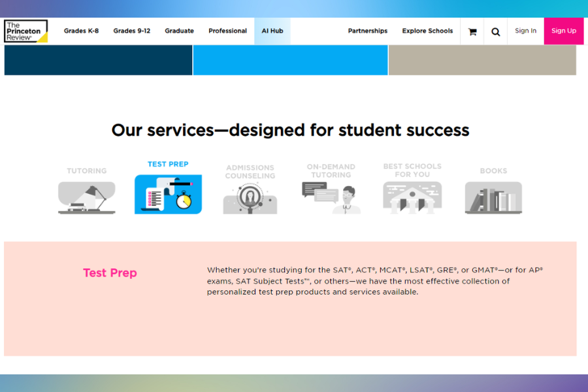Image resolution: width=588 pixels, height=392 pixels.
Task: Go to the AI Hub tab
Action: (x=272, y=31)
